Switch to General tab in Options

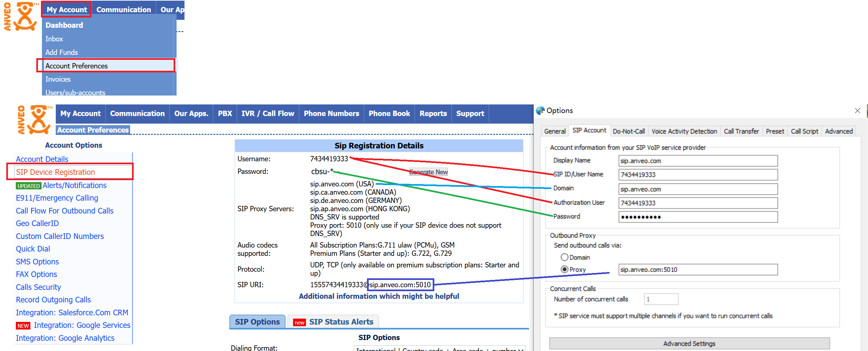(x=555, y=131)
